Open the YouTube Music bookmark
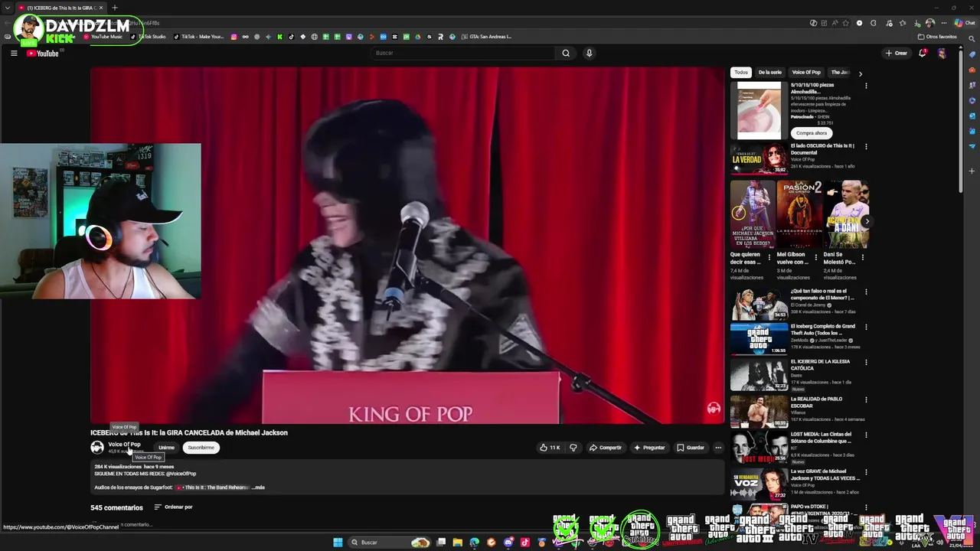The width and height of the screenshot is (980, 551). click(x=103, y=37)
